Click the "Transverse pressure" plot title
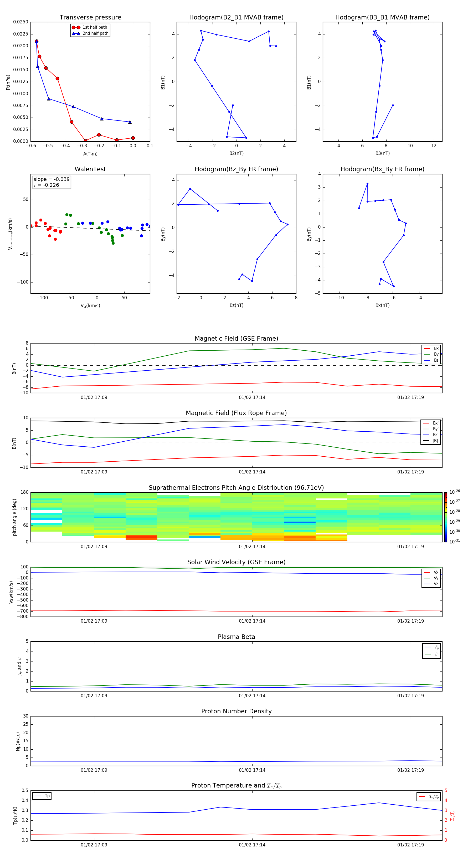This screenshot has width=473, height=868. click(90, 18)
